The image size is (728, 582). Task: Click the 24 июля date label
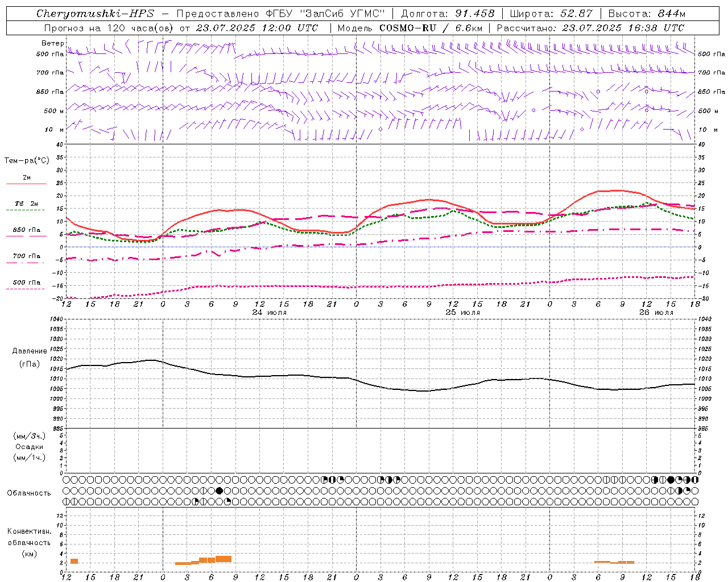(270, 313)
